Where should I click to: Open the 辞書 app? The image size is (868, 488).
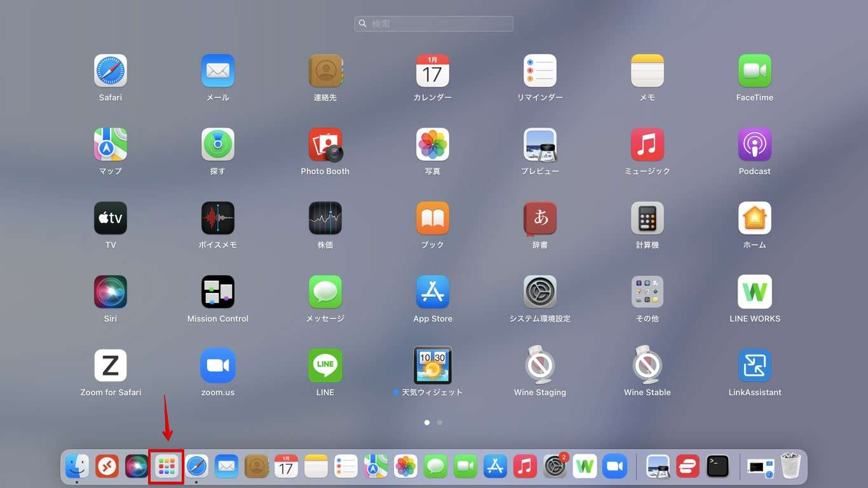pos(540,218)
